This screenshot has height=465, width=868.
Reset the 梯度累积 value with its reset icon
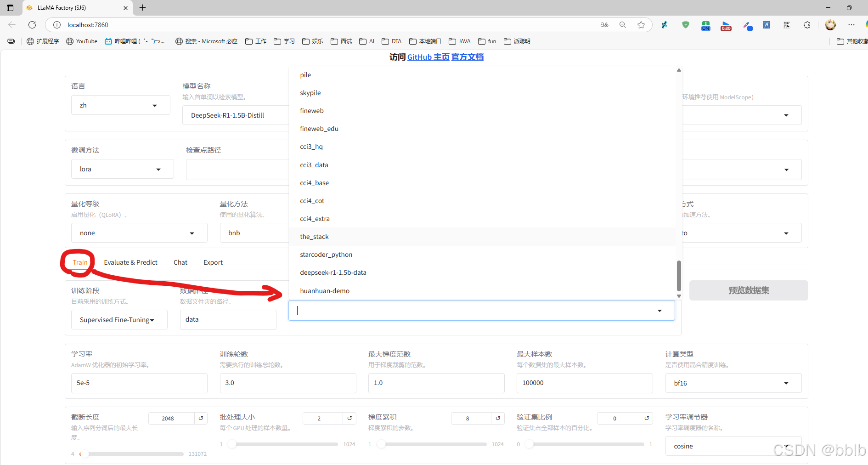(498, 418)
